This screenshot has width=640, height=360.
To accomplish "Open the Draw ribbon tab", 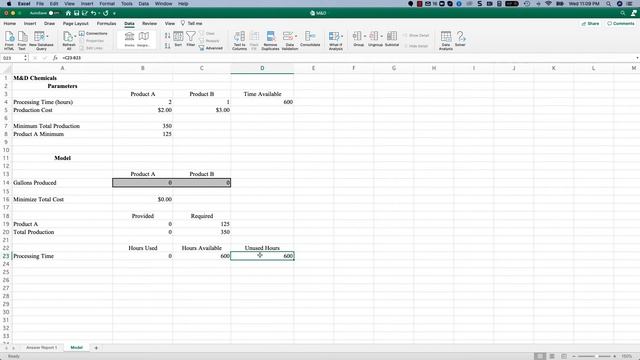I will click(49, 24).
